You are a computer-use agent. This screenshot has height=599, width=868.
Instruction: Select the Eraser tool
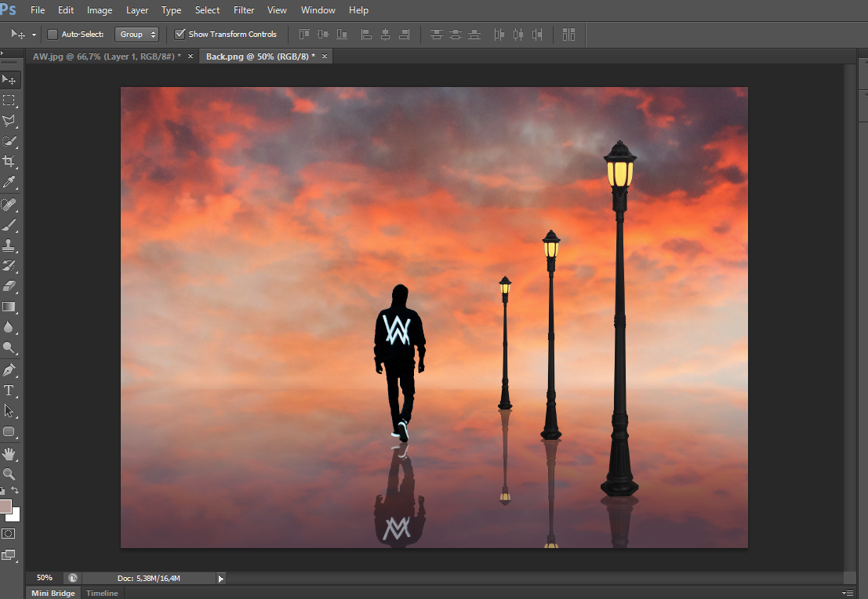click(x=9, y=286)
